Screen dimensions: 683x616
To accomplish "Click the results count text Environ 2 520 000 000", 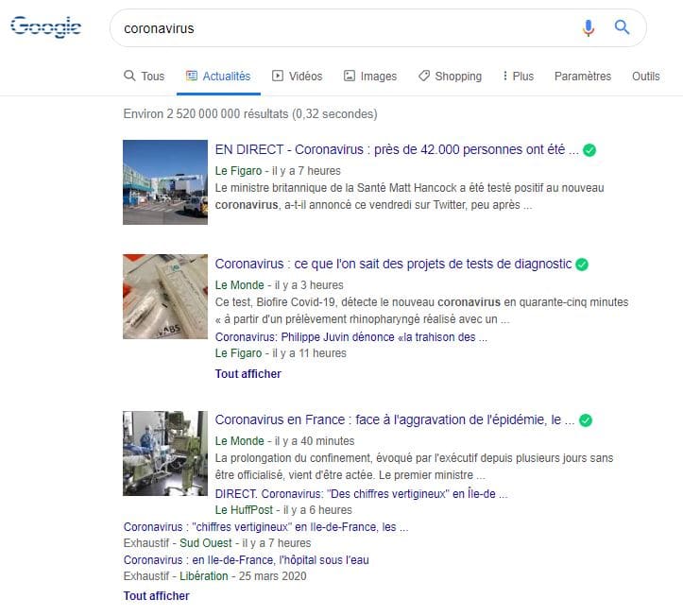I will pyautogui.click(x=250, y=114).
